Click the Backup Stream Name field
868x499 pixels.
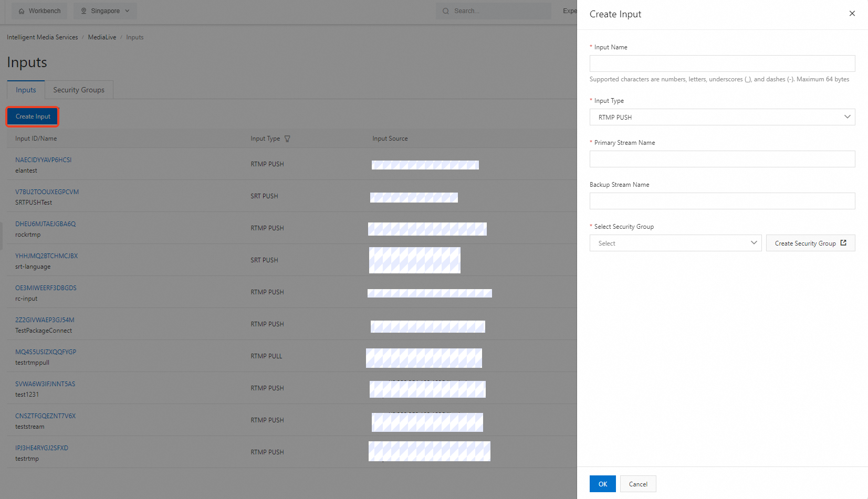click(722, 200)
